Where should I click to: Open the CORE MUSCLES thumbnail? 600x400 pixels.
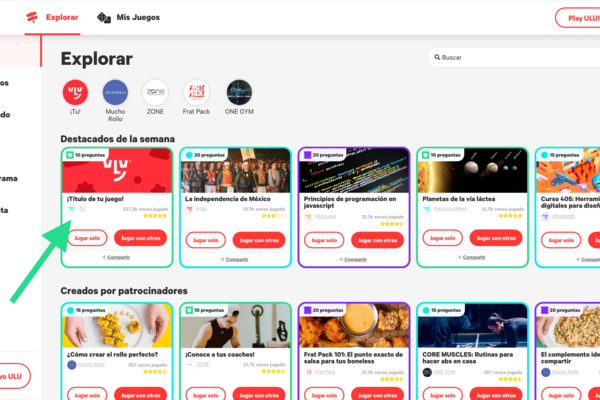pyautogui.click(x=473, y=326)
